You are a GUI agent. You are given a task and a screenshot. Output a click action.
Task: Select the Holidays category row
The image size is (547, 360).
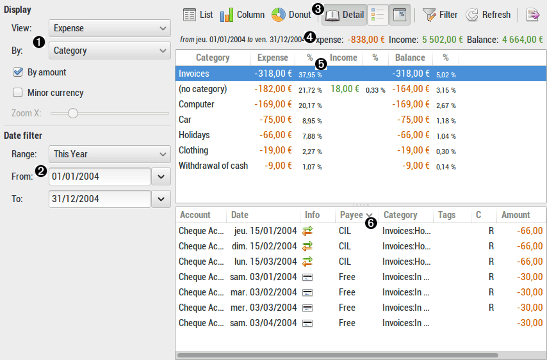361,135
